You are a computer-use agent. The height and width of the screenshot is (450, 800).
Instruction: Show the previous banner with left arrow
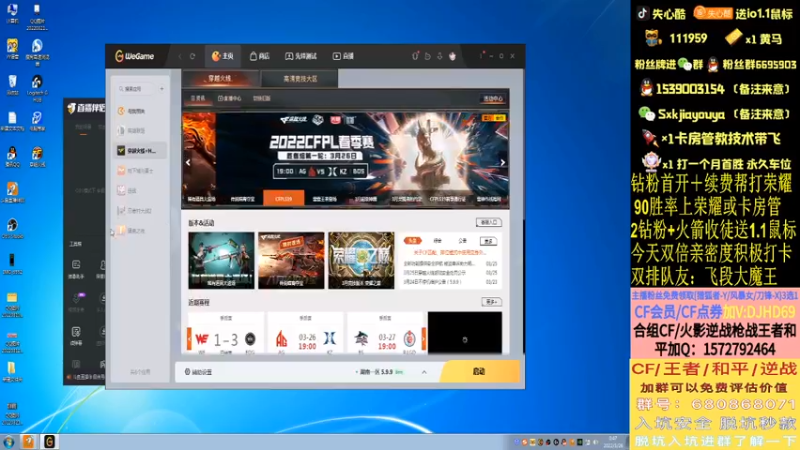point(188,162)
